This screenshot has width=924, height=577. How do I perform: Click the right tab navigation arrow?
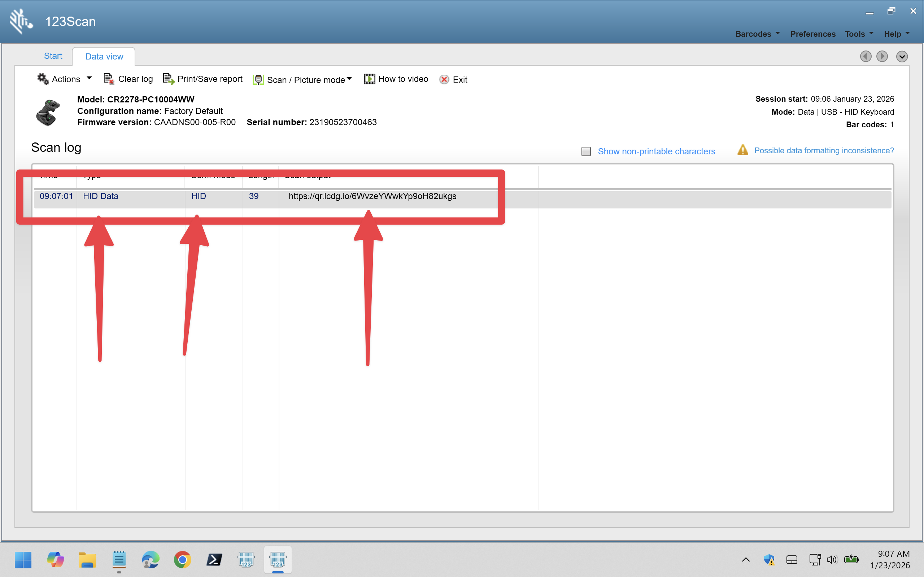tap(882, 57)
